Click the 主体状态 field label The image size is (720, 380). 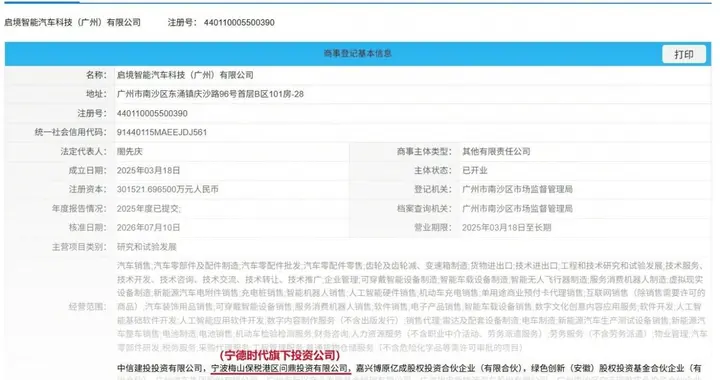coord(433,170)
